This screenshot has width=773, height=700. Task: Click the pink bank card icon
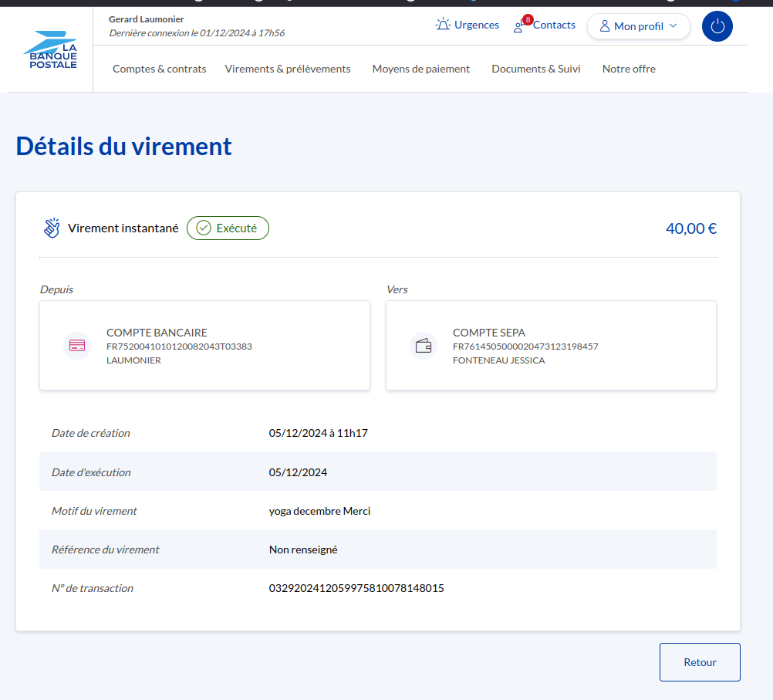[77, 345]
